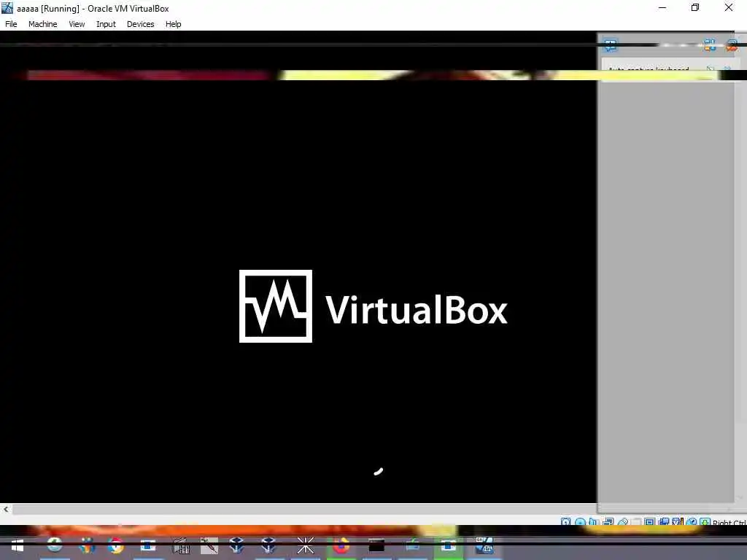Click the Right Ctrl host key label
747x560 pixels.
pyautogui.click(x=729, y=522)
